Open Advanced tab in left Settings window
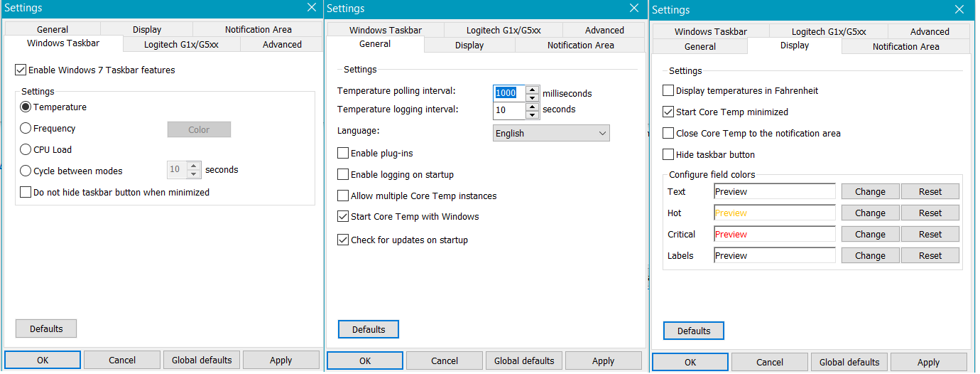This screenshot has width=980, height=374. point(282,44)
